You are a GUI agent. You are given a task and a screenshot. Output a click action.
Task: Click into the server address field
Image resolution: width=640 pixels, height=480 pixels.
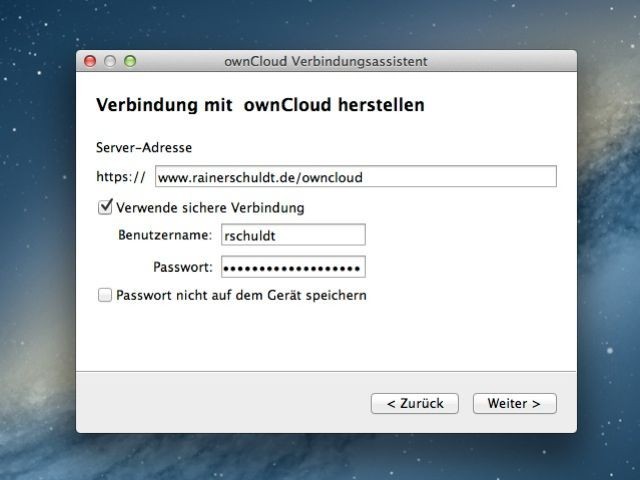coord(355,177)
